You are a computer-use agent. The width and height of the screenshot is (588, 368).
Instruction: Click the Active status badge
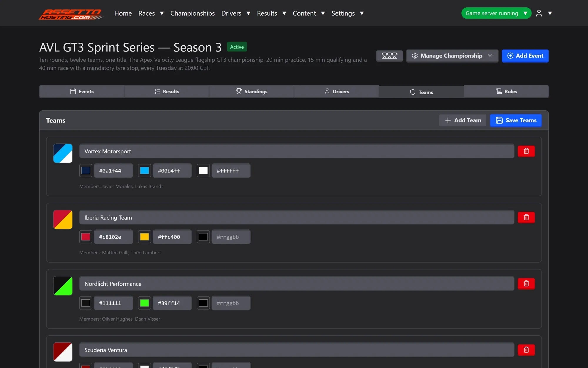237,47
